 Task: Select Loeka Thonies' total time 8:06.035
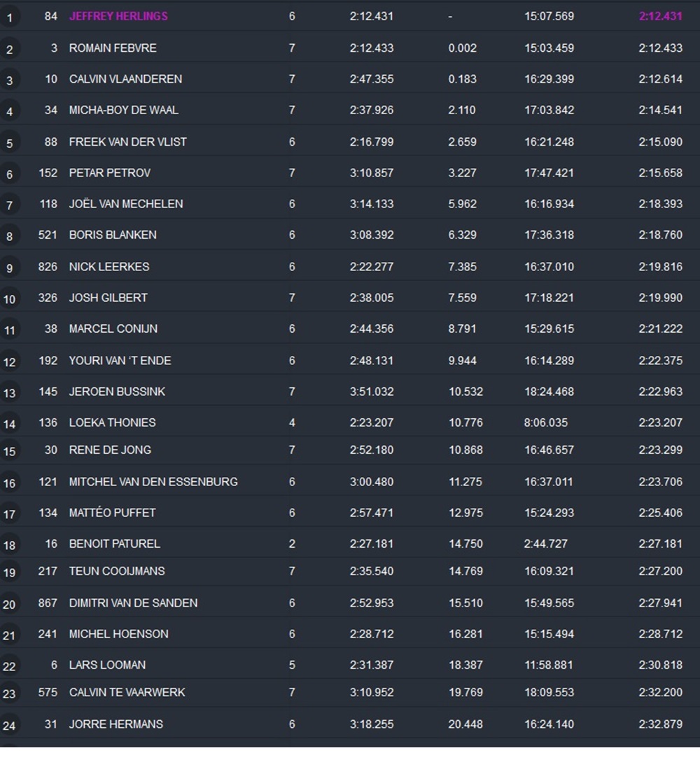point(546,422)
